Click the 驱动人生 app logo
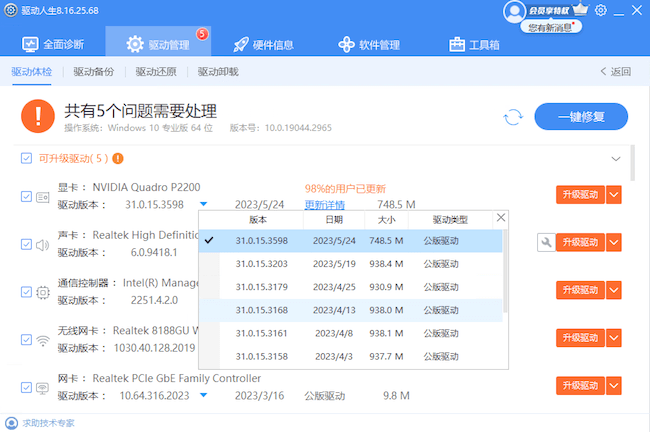 [10, 10]
